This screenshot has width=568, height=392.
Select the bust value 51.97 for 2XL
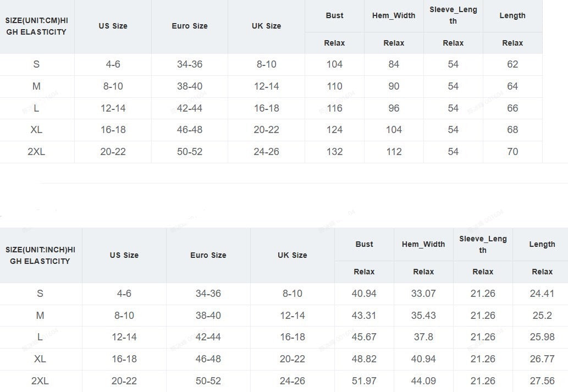[x=364, y=381]
